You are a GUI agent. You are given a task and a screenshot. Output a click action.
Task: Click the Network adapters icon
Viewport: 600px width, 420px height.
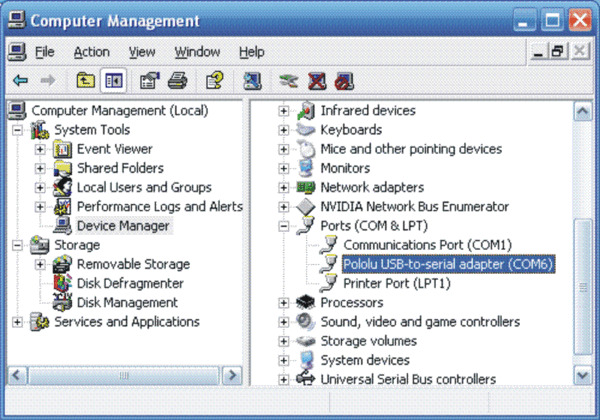tap(306, 187)
